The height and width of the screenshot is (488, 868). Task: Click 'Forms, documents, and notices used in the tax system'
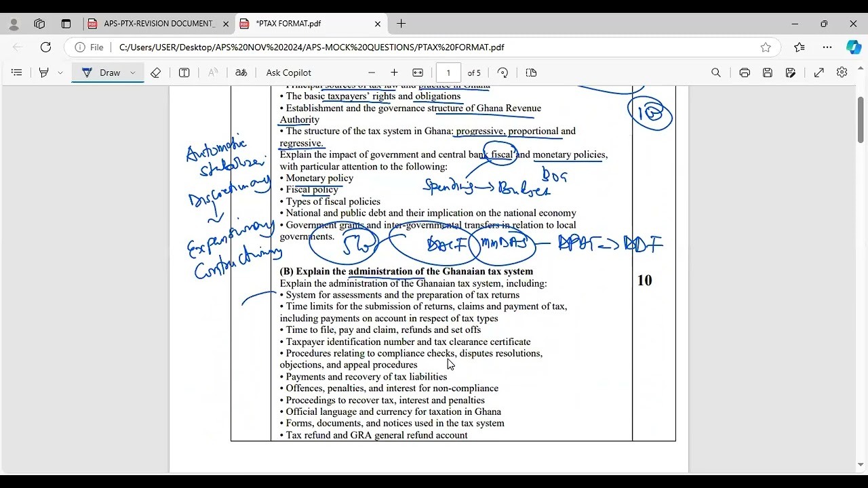395,423
